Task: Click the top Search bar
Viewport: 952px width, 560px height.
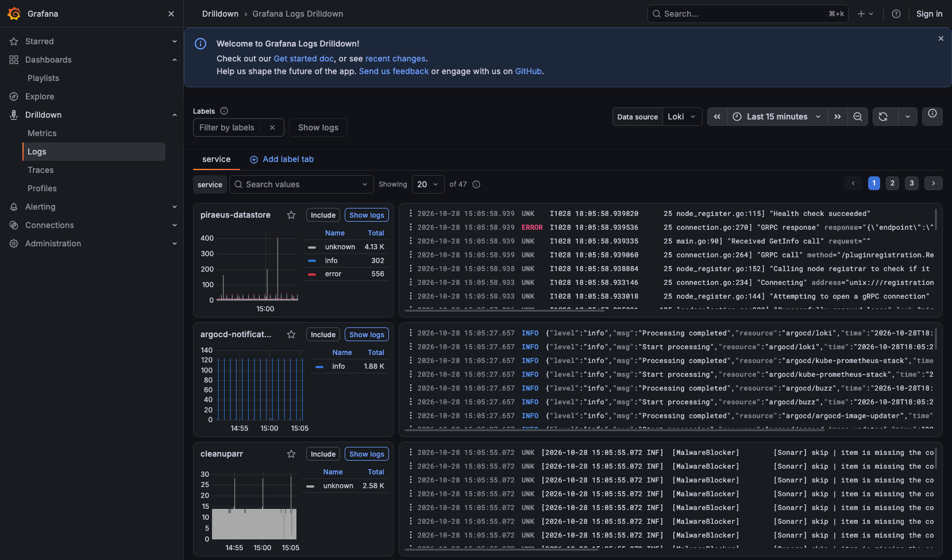Action: (749, 14)
